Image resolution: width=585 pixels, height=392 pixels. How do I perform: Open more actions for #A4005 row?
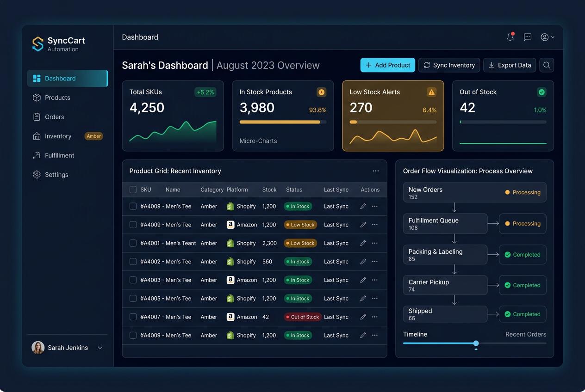coord(375,299)
